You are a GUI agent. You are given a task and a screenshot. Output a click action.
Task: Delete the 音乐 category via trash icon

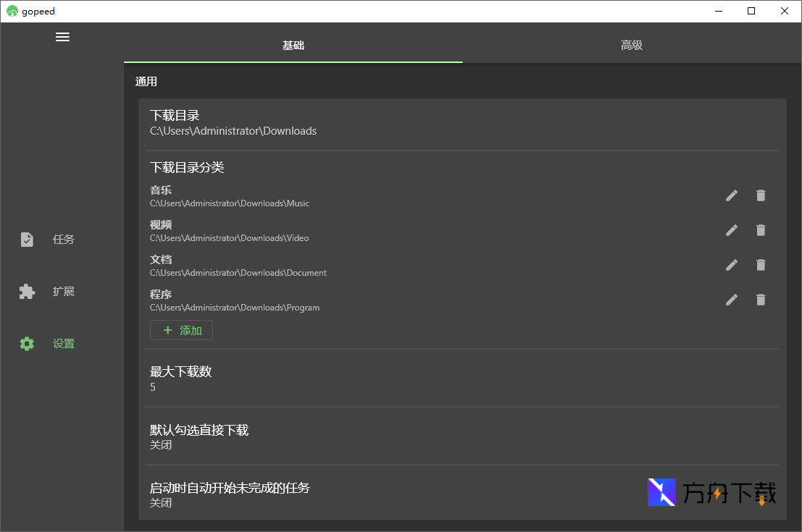pos(760,195)
